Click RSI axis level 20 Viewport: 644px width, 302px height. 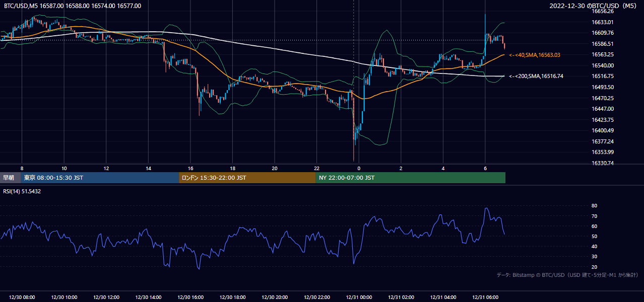595,267
